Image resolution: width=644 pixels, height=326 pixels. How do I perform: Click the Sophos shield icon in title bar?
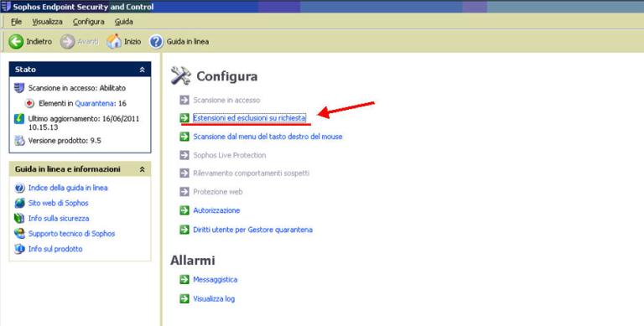click(6, 7)
